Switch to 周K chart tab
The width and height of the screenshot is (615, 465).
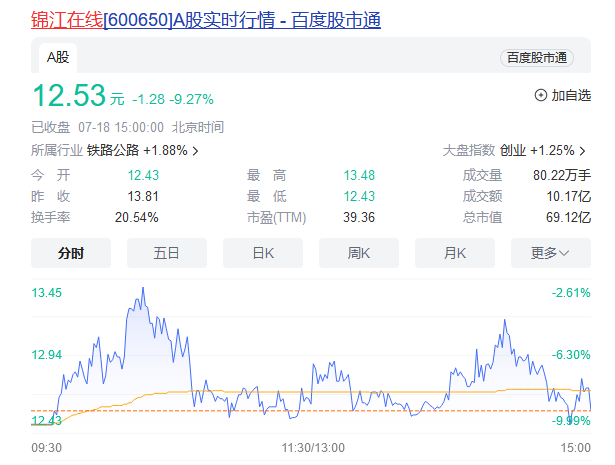click(359, 253)
